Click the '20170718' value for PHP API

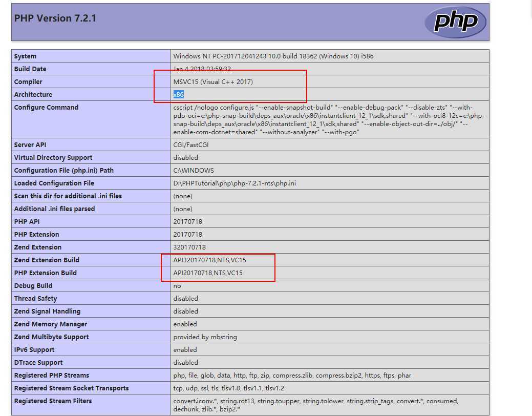187,221
